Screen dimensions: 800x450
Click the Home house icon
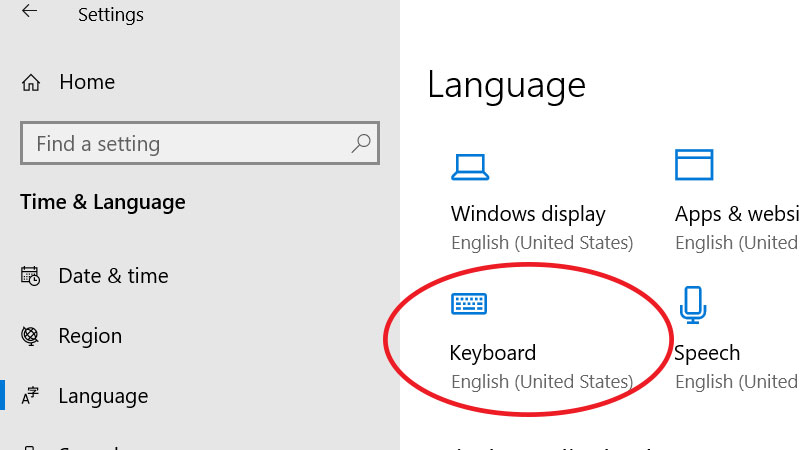tap(31, 83)
